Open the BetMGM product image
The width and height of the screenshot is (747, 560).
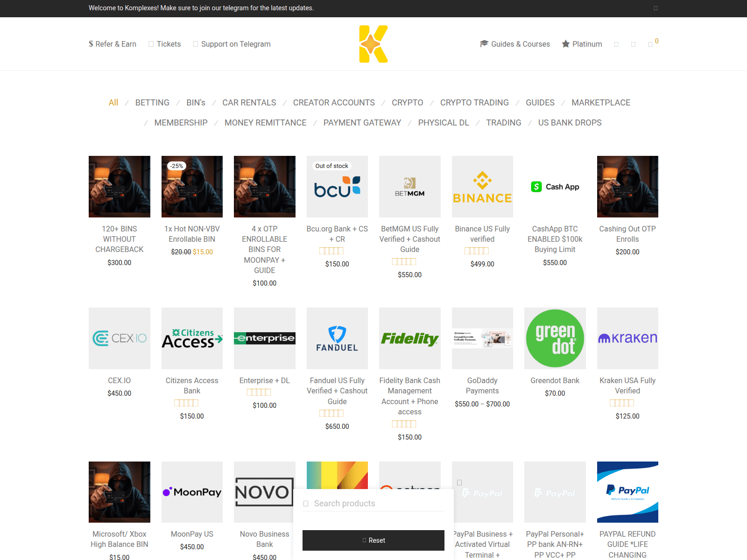pos(410,187)
